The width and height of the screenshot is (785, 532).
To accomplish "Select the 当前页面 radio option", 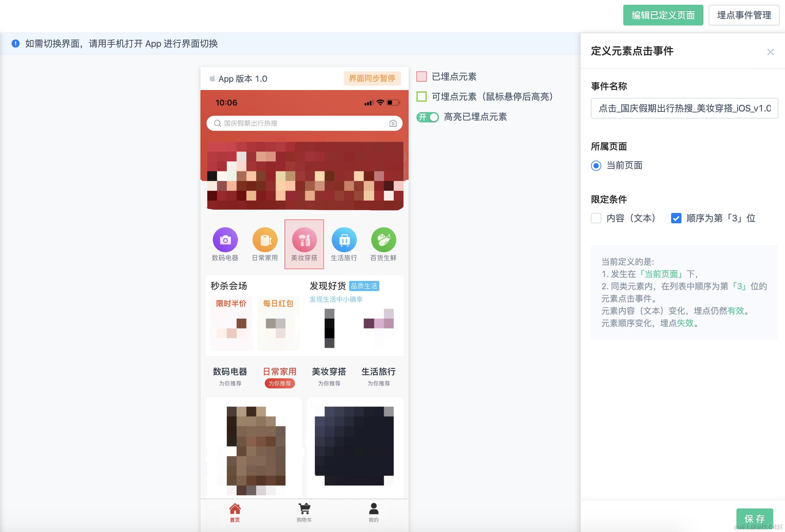I will tap(595, 166).
